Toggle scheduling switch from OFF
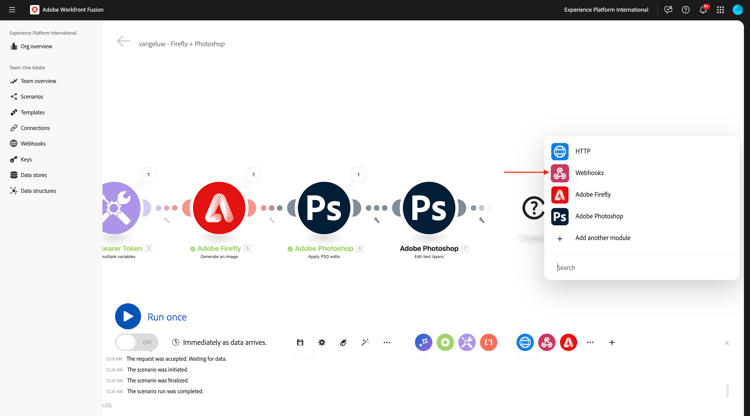The width and height of the screenshot is (750, 416). point(137,342)
